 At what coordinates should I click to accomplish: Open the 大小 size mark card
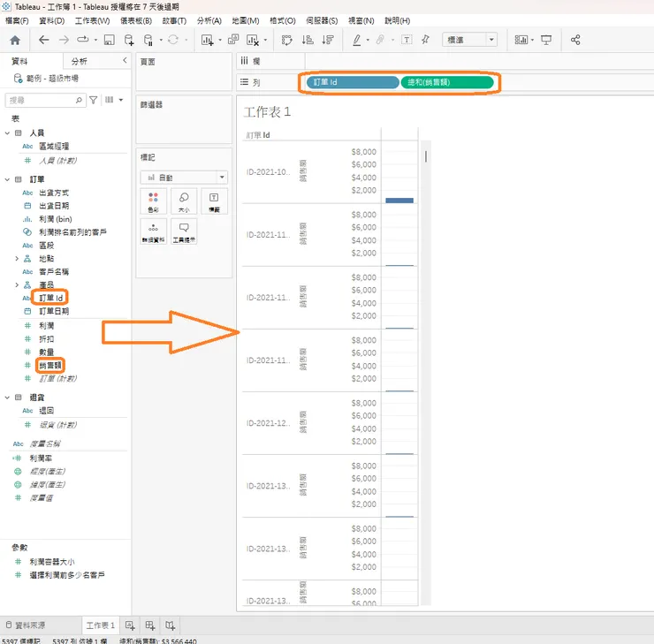coord(184,201)
